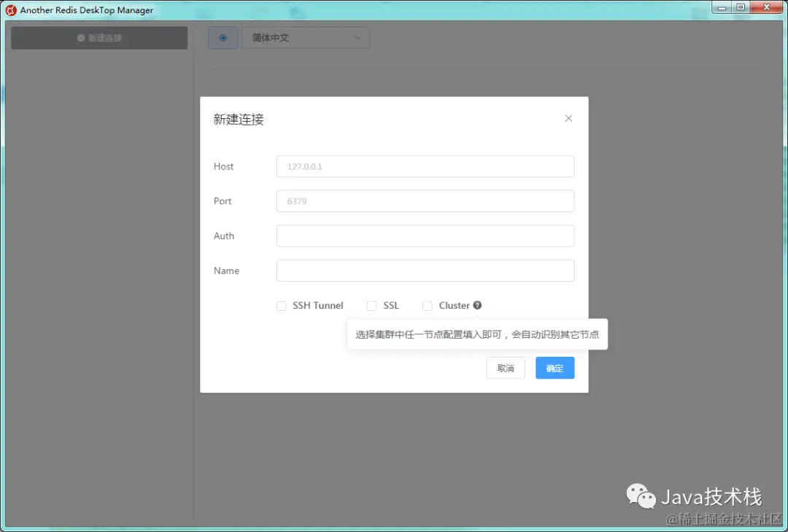This screenshot has width=788, height=532.
Task: Click the Host field showing 127.0.0.1
Action: 425,166
